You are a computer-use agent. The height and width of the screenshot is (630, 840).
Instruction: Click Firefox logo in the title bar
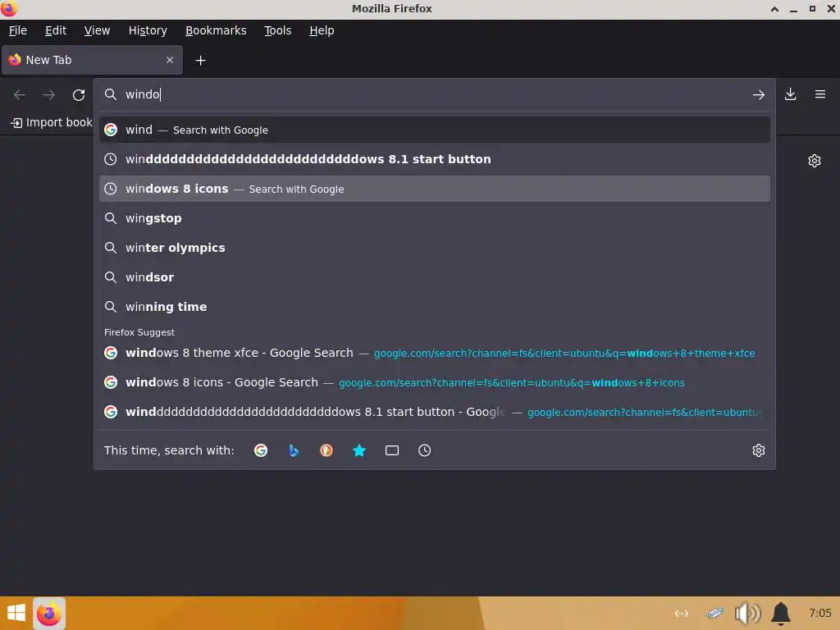point(8,8)
